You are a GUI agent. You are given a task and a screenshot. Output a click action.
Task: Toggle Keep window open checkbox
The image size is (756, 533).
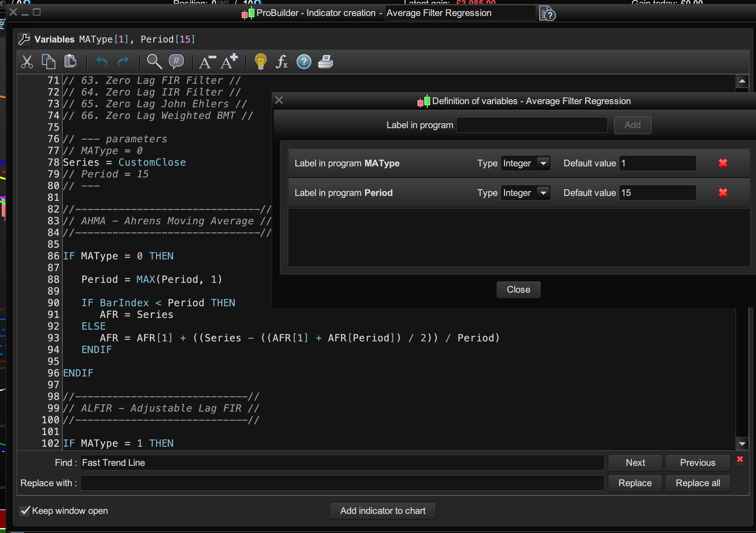coord(25,511)
